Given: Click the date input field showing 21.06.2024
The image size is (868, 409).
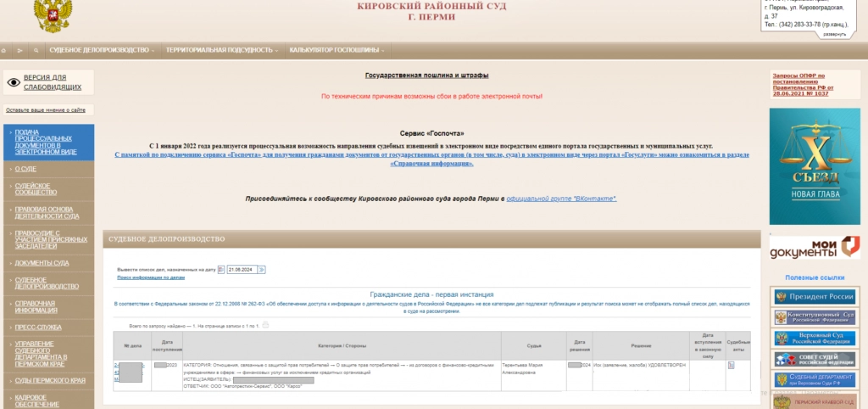Looking at the screenshot, I should 242,270.
